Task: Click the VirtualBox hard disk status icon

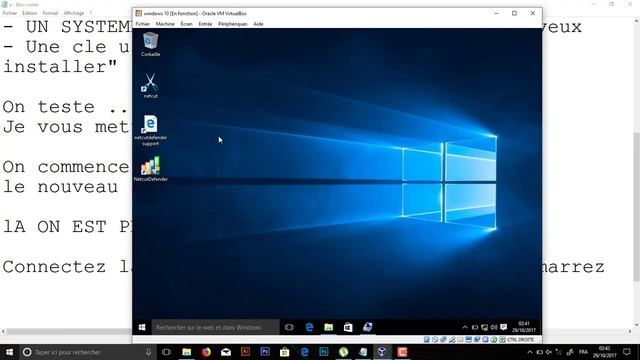Action: pos(427,340)
